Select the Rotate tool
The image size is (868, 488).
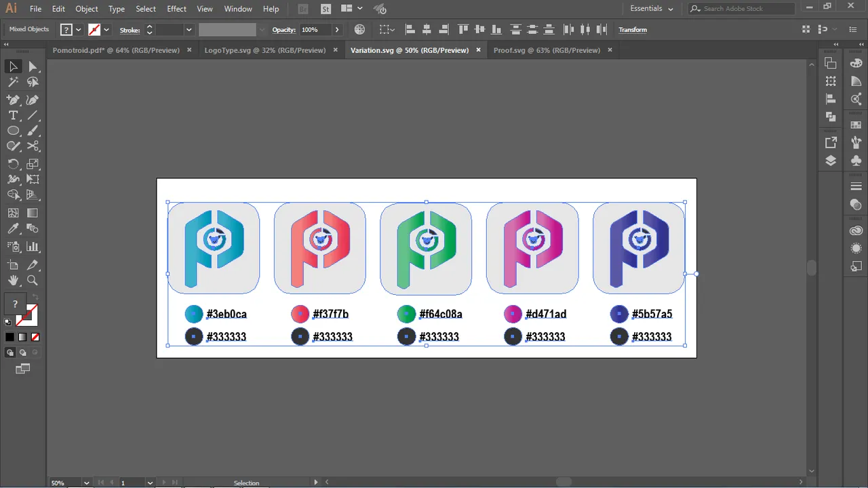pyautogui.click(x=13, y=164)
